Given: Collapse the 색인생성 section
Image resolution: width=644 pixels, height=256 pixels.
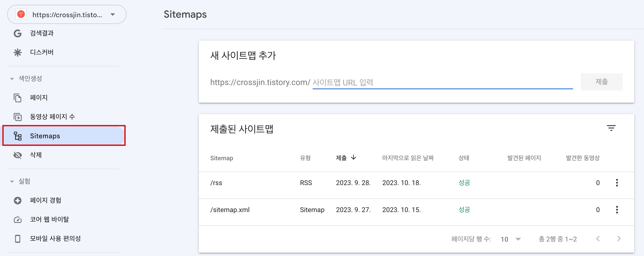Looking at the screenshot, I should click(12, 79).
